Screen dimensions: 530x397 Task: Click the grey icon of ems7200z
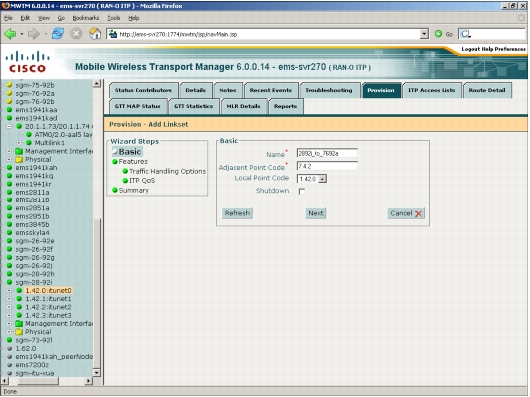[x=9, y=365]
